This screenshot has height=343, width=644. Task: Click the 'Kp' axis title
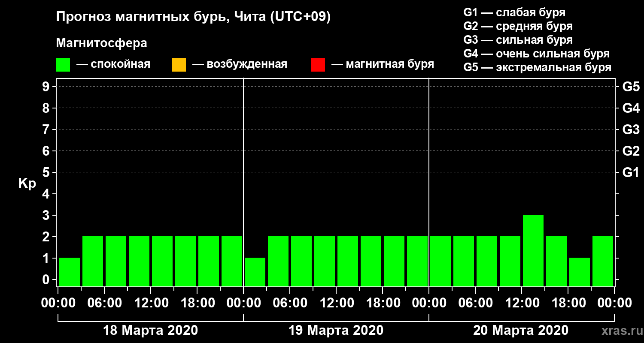27,184
